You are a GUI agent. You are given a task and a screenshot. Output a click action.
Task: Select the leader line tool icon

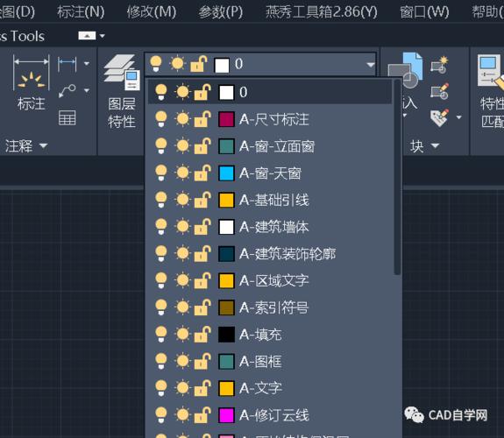coord(67,91)
